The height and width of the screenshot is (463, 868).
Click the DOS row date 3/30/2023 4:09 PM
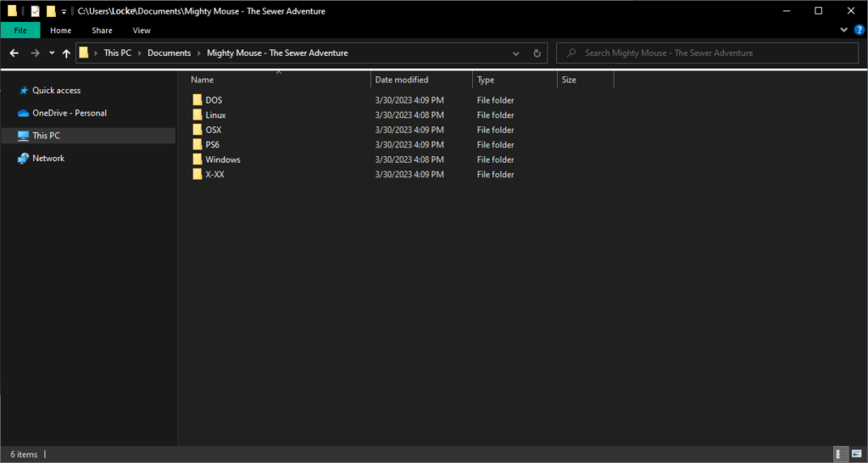[409, 100]
